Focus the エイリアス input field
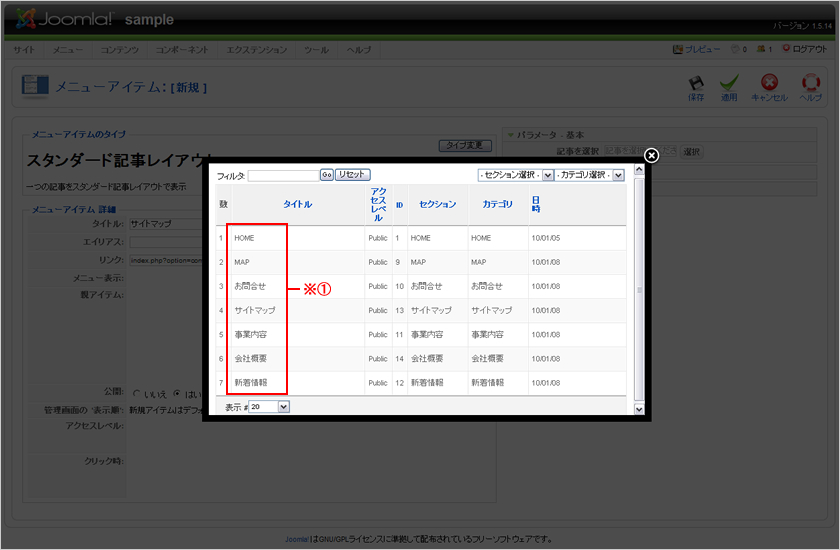Screen dimensions: 840x550 166,242
